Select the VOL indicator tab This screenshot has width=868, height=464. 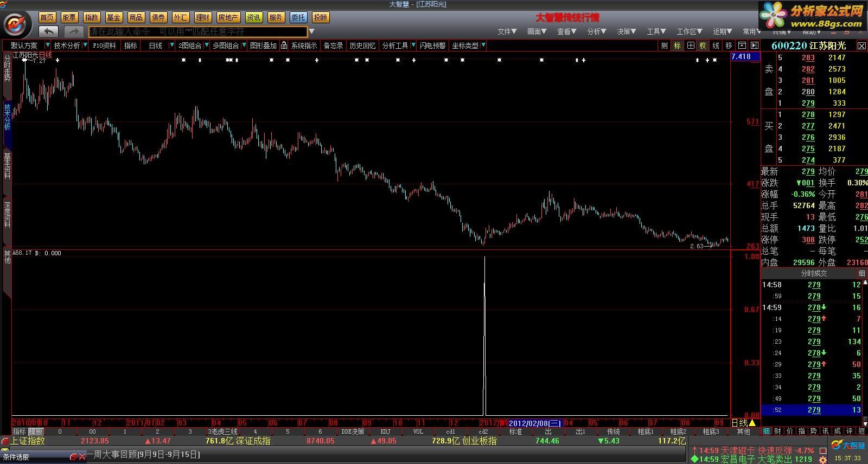coord(418,431)
